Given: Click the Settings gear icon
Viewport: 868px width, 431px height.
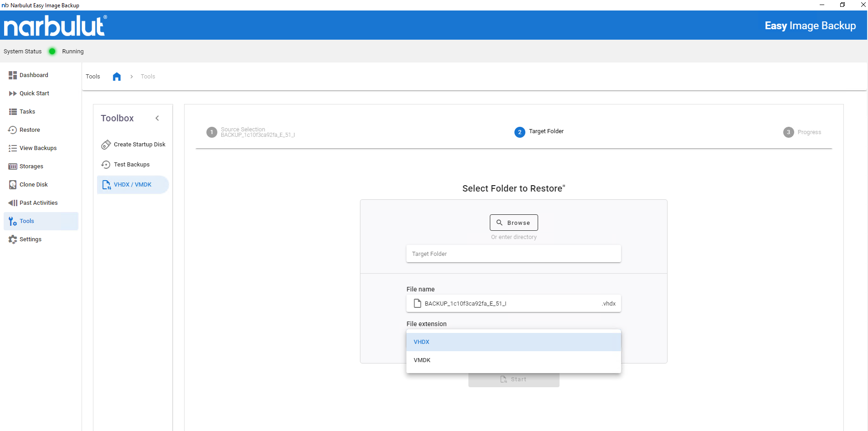Looking at the screenshot, I should [x=13, y=239].
